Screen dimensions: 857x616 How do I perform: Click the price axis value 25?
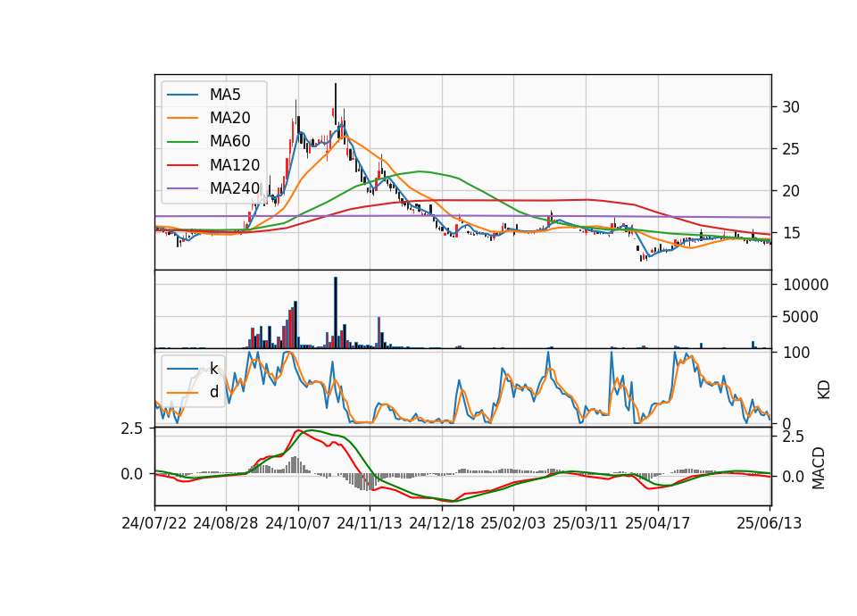791,149
